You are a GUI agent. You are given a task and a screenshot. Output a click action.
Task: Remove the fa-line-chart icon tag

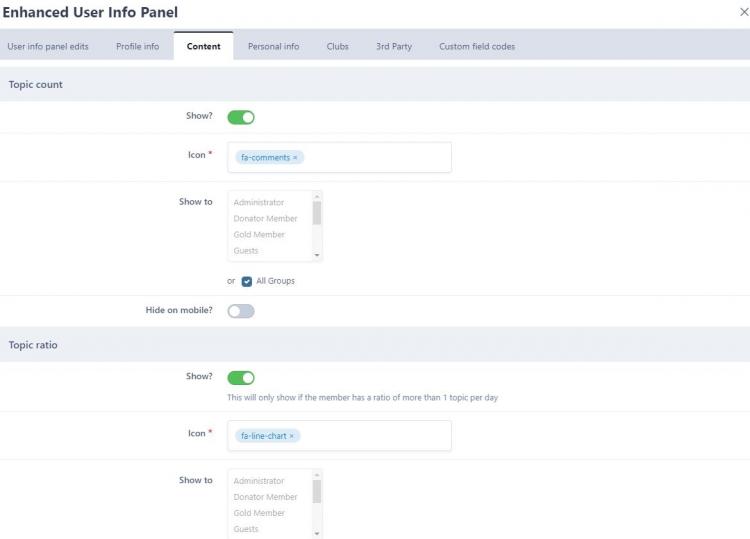point(292,436)
